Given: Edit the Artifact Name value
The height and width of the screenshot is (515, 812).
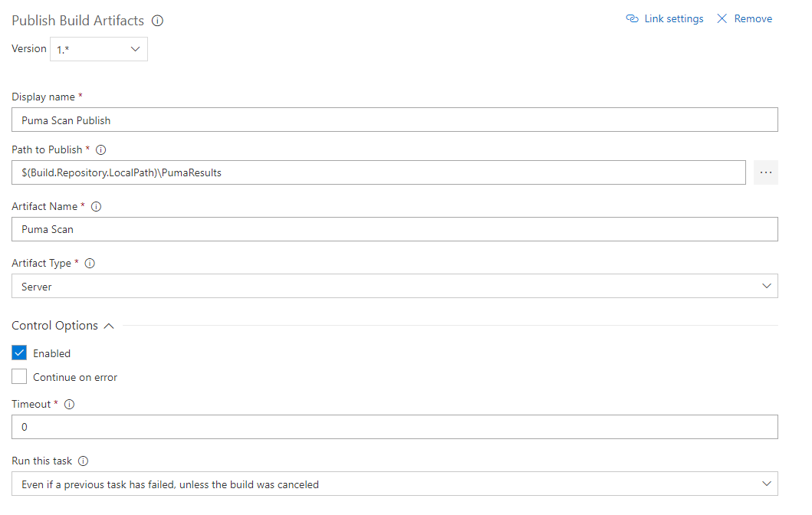Looking at the screenshot, I should pos(394,229).
